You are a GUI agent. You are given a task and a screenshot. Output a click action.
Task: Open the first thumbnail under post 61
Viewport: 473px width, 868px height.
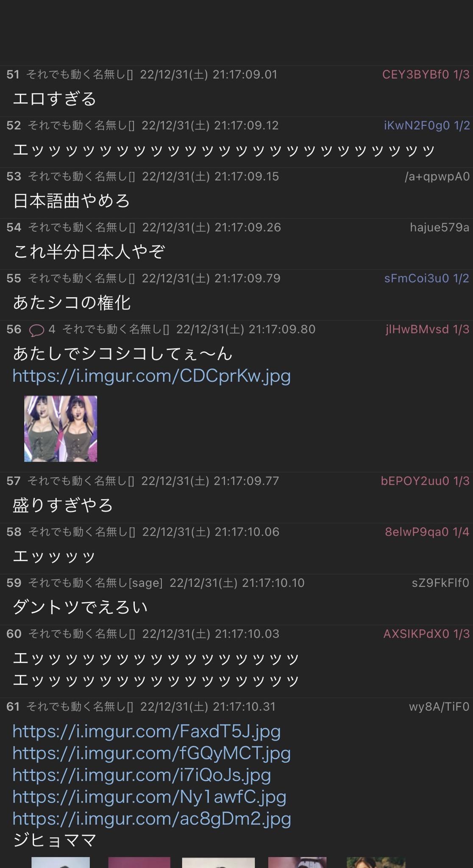tap(61, 862)
